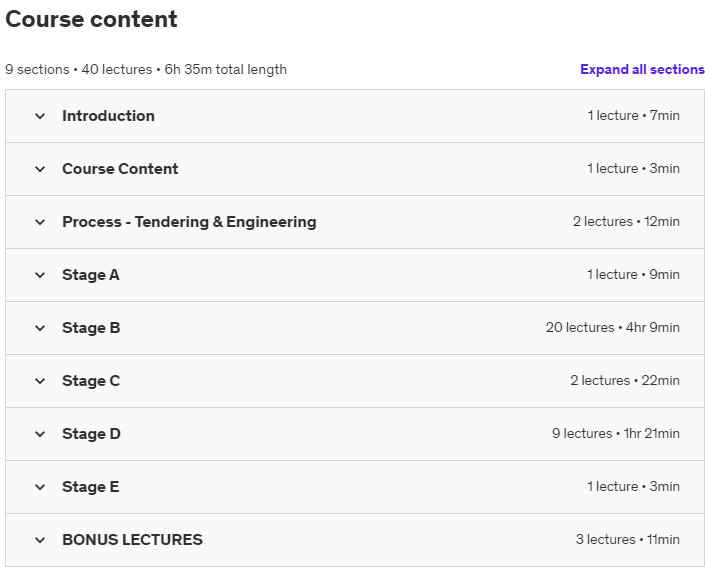Open the BONUS LECTURES section title
This screenshot has height=567, width=705.
[x=132, y=540]
